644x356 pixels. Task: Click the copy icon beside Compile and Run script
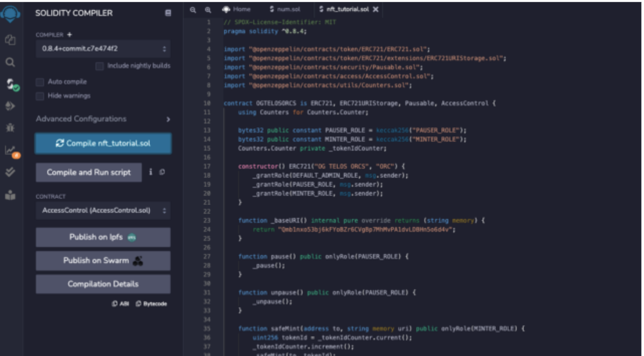pyautogui.click(x=162, y=172)
